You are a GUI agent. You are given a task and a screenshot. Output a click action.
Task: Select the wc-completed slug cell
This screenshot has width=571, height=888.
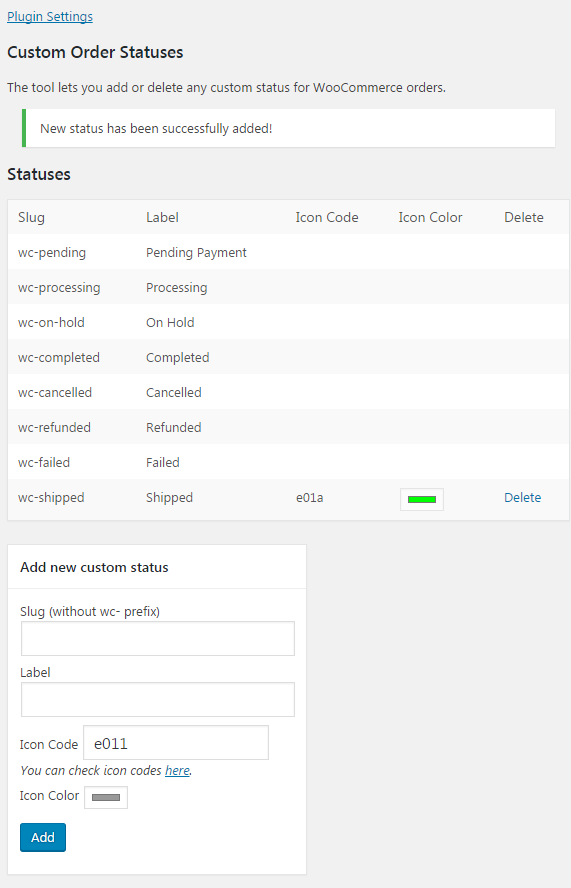pyautogui.click(x=59, y=358)
